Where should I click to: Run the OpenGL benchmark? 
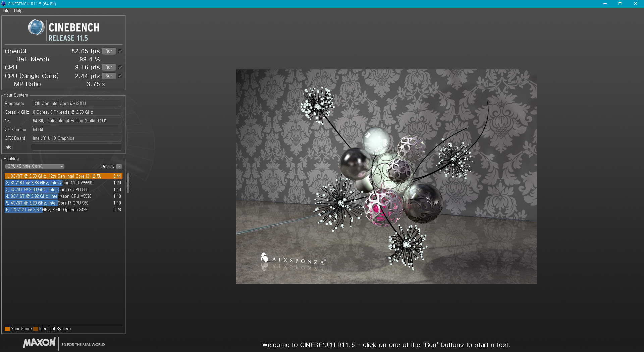click(x=109, y=51)
